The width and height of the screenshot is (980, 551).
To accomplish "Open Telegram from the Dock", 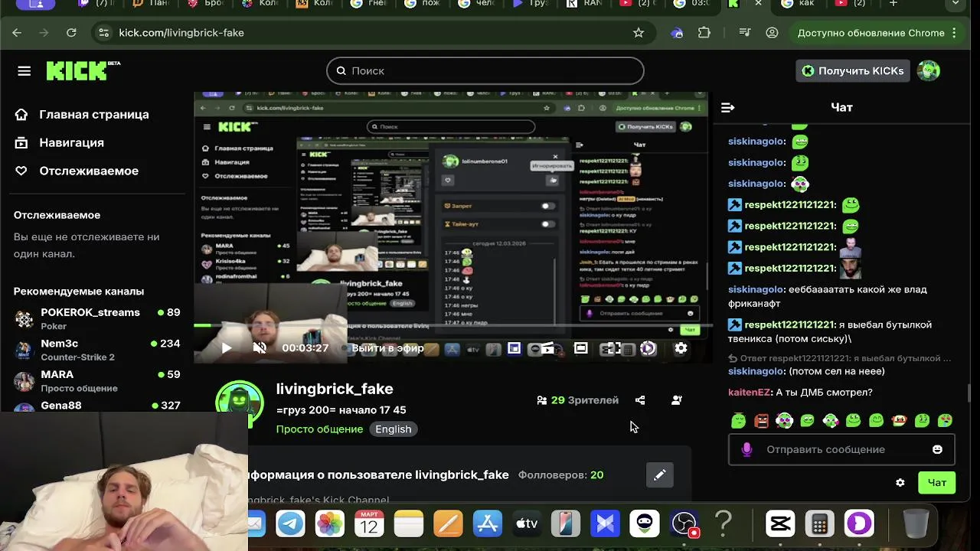I will click(x=290, y=524).
